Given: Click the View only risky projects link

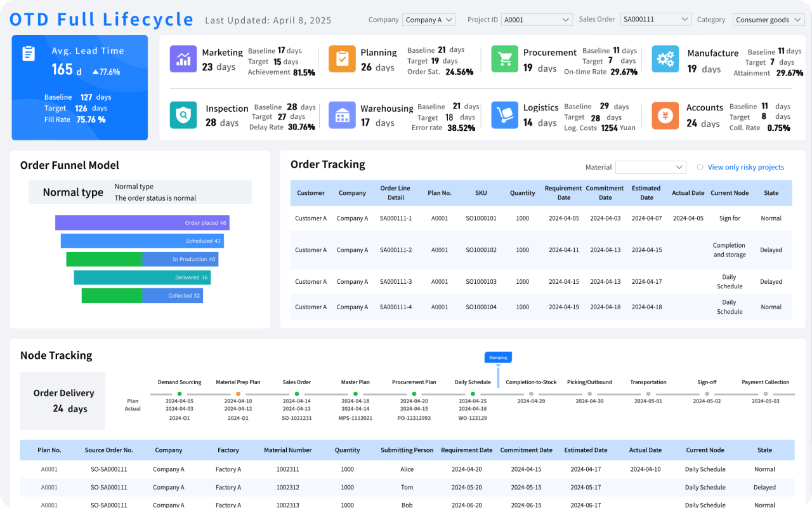Looking at the screenshot, I should (x=745, y=168).
